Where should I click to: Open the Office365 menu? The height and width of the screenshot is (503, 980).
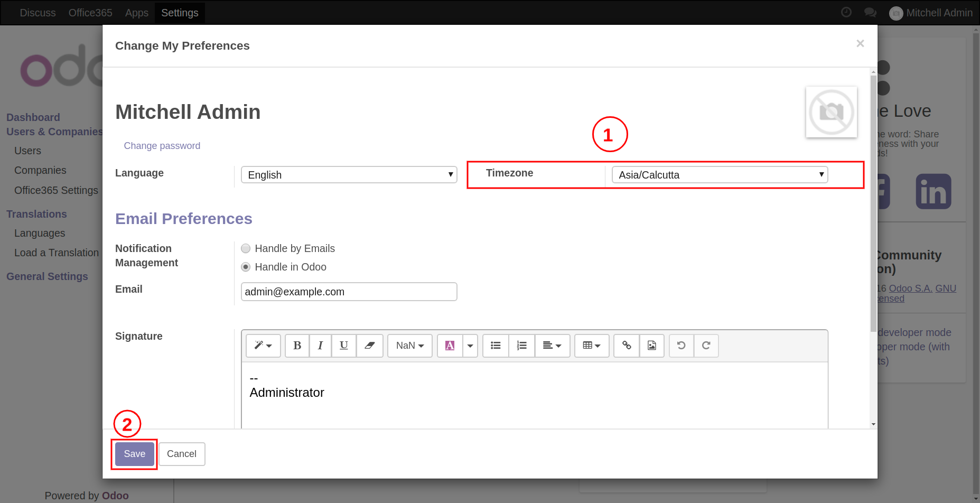pyautogui.click(x=90, y=13)
